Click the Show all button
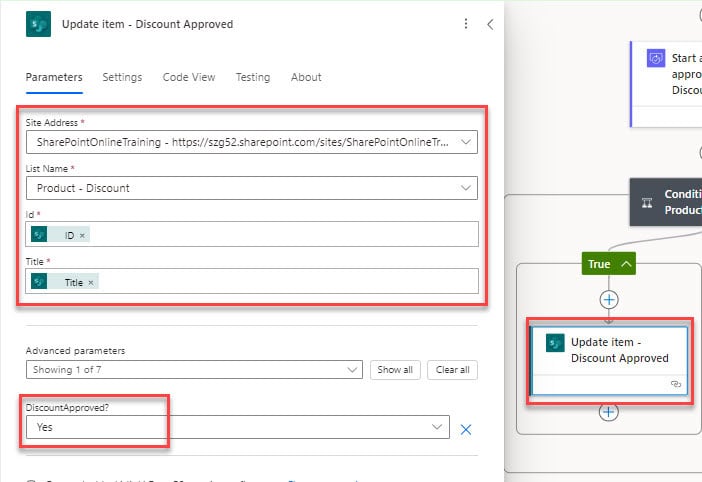The image size is (702, 482). tap(395, 370)
